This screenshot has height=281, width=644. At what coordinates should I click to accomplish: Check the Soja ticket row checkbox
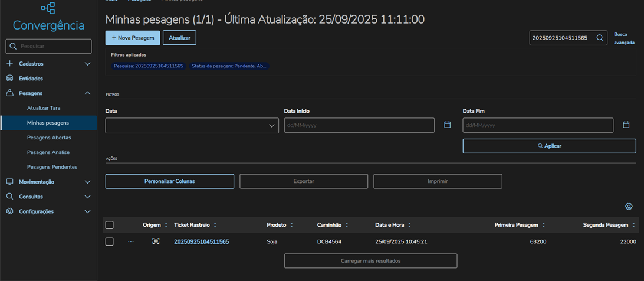coord(109,241)
